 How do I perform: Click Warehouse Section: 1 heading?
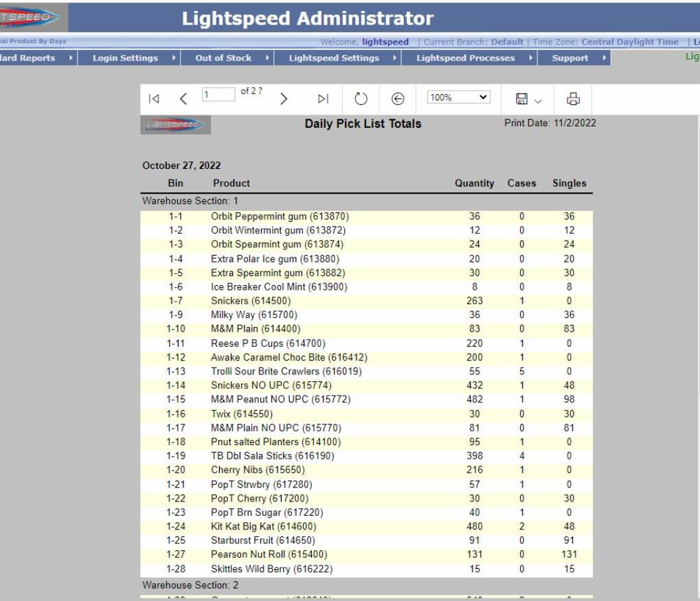click(190, 201)
